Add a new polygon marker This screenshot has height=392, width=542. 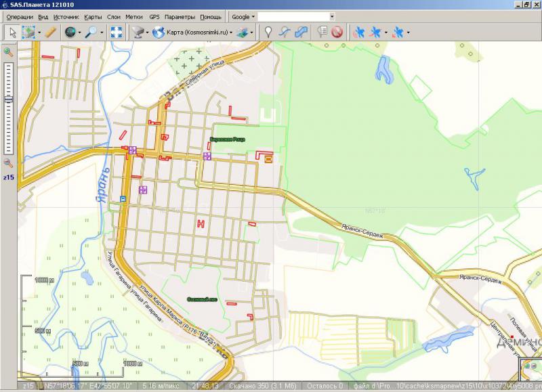[302, 31]
